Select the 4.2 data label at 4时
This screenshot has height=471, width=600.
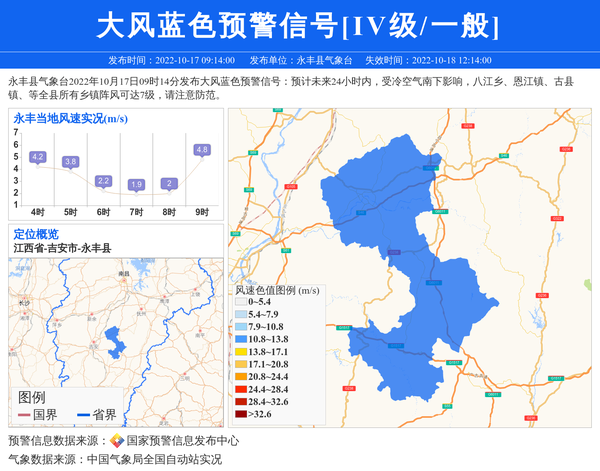pyautogui.click(x=38, y=157)
